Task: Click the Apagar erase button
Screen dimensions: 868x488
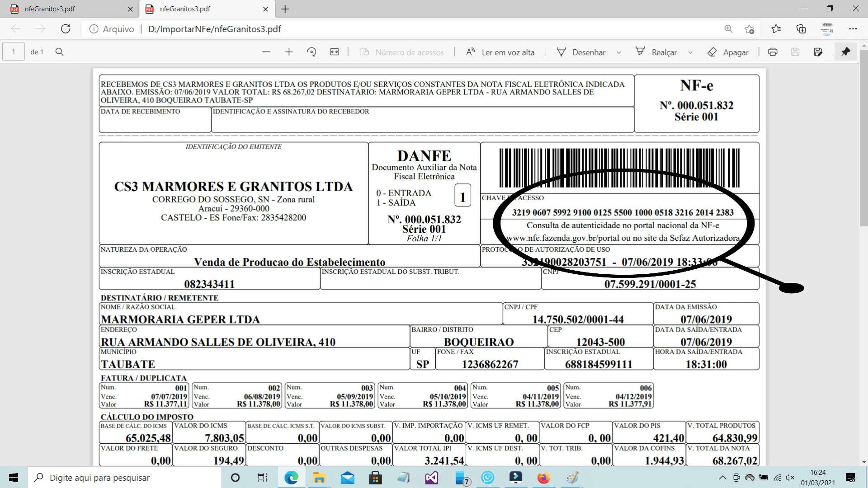Action: (x=727, y=52)
